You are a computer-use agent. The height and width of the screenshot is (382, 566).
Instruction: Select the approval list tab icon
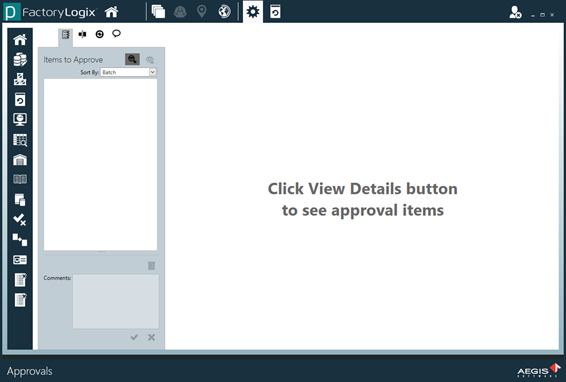(65, 35)
